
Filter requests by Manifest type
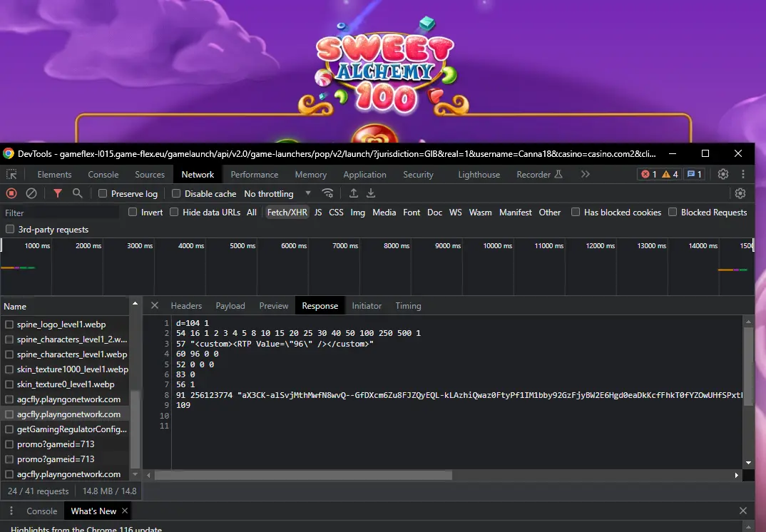point(516,213)
